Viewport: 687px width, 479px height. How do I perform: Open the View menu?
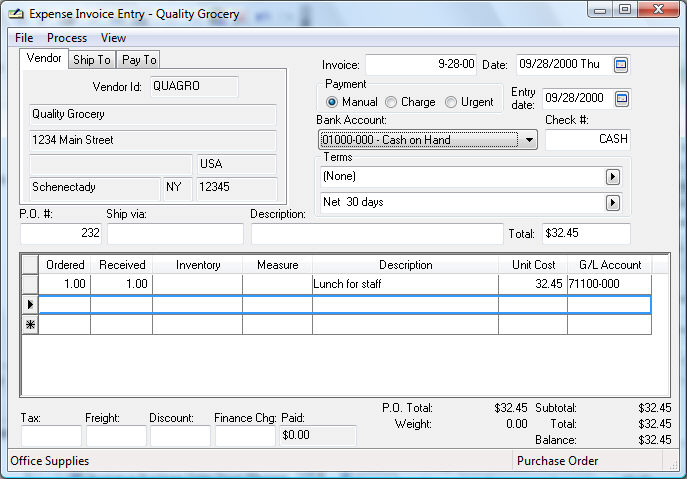[113, 38]
